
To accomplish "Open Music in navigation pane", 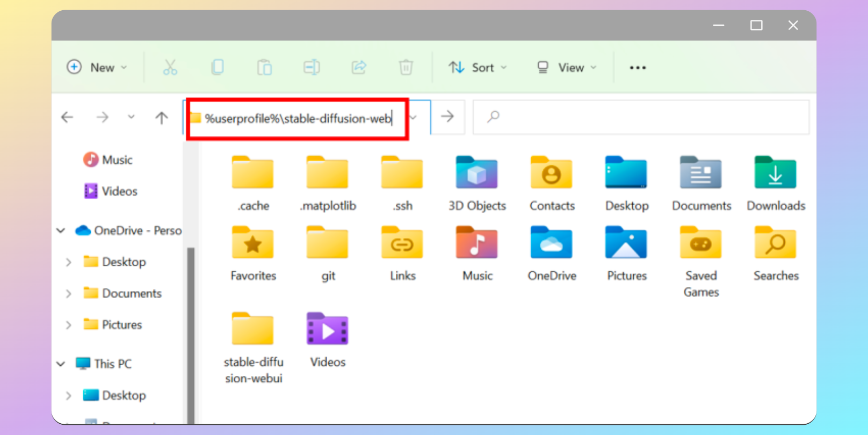I will point(107,160).
